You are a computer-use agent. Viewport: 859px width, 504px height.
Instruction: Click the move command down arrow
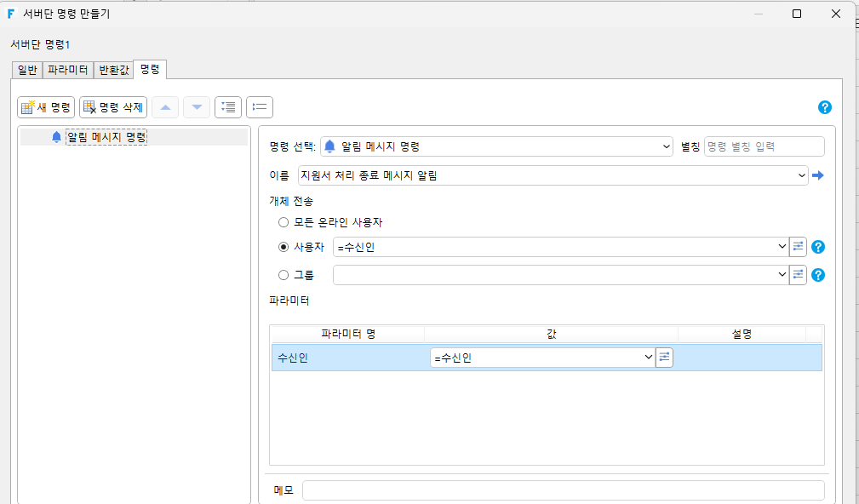coord(197,107)
